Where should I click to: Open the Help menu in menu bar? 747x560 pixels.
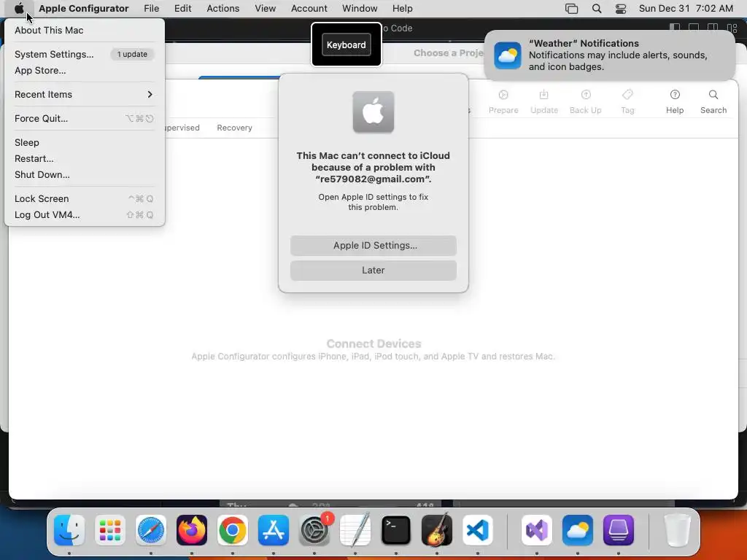pyautogui.click(x=403, y=9)
